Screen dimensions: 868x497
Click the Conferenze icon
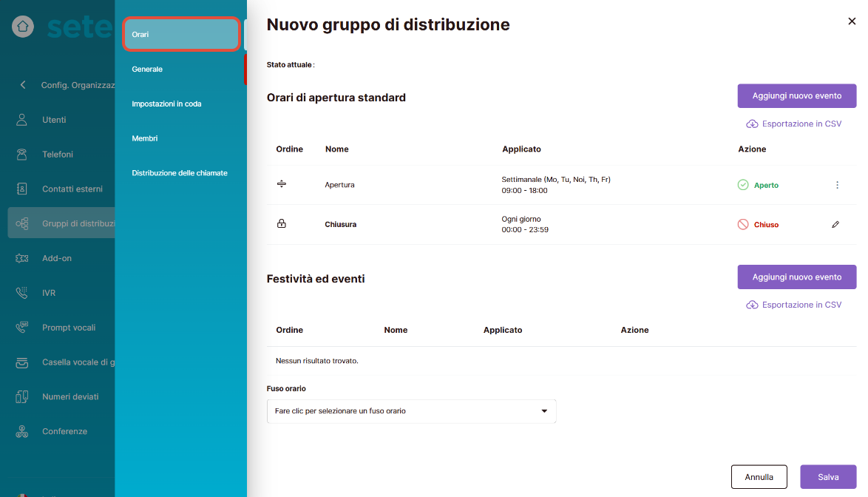tap(21, 431)
